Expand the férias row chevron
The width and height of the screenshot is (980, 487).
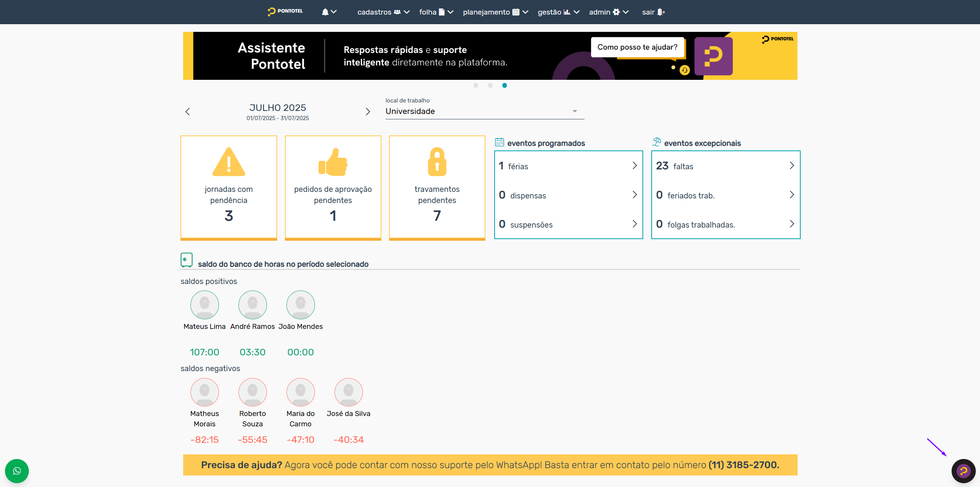pos(635,165)
